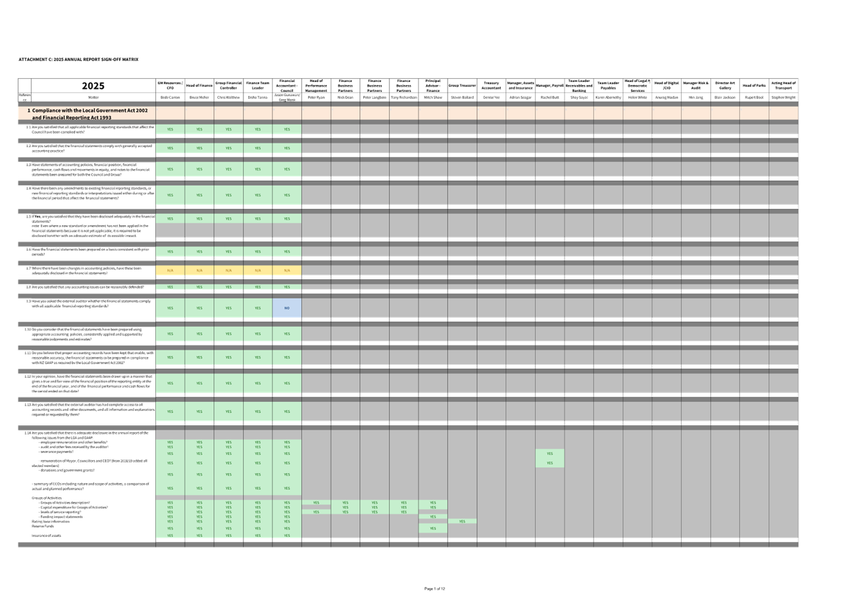Screen dimensions: 868x614
Task: Click the Group Treasurer column header
Action: coord(462,86)
